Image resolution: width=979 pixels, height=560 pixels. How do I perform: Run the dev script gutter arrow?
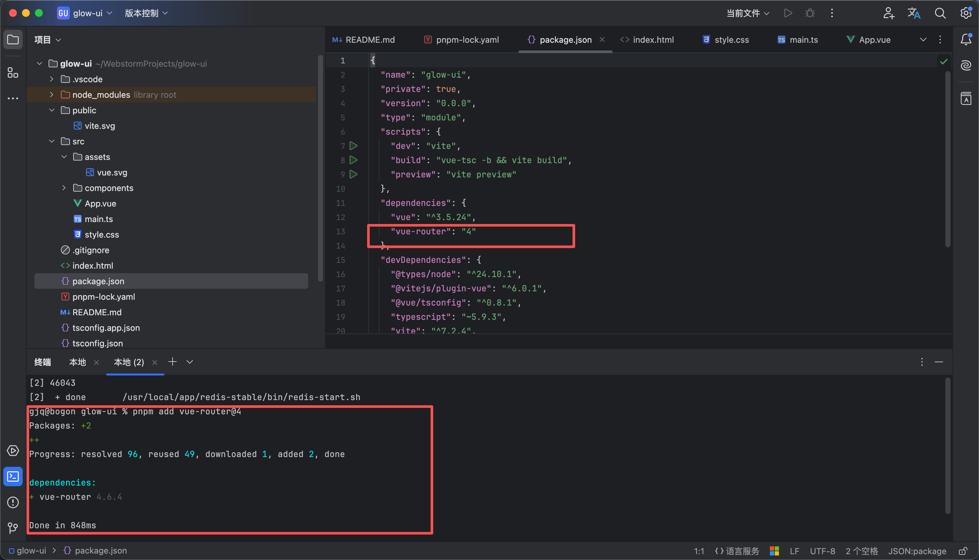[353, 146]
